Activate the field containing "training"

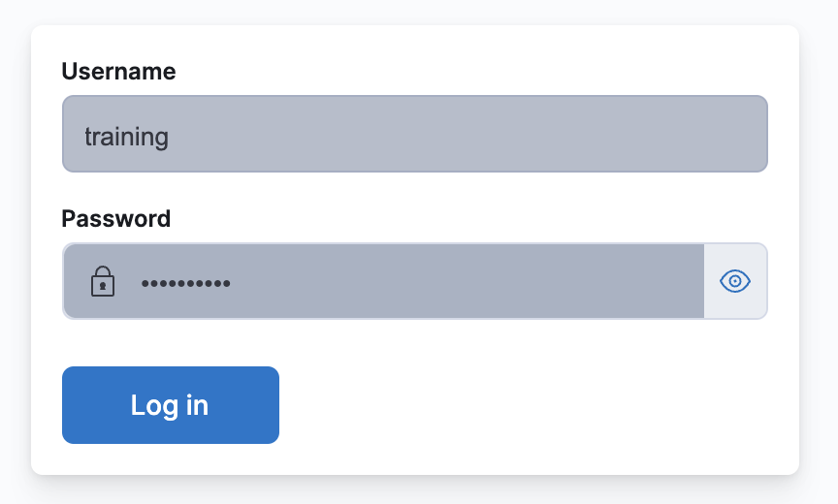click(415, 134)
